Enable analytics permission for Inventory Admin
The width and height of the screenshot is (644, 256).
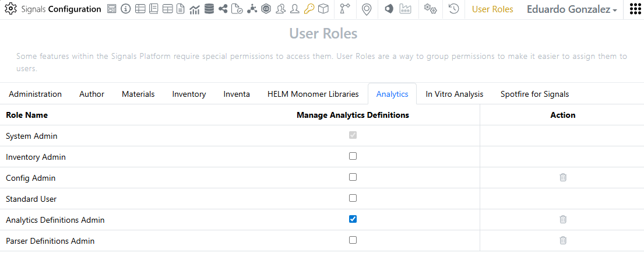(353, 156)
